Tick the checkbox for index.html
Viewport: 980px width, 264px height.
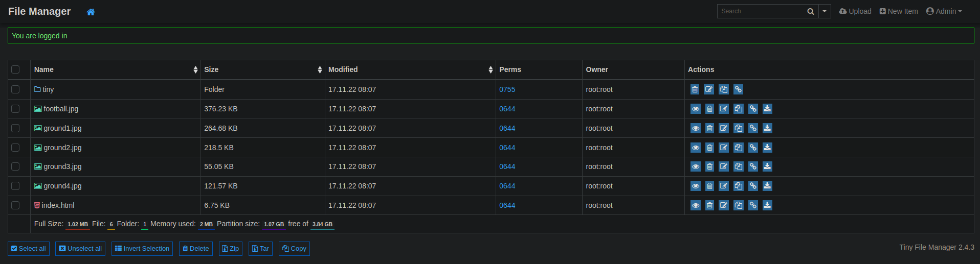15,205
